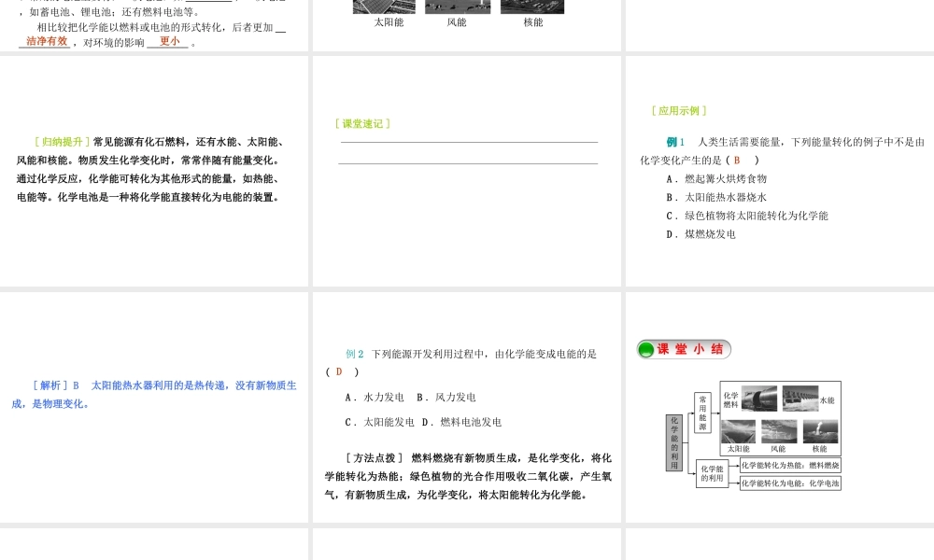The width and height of the screenshot is (934, 560).
Task: Click the first blank line under 课堂速记
Action: tap(470, 142)
